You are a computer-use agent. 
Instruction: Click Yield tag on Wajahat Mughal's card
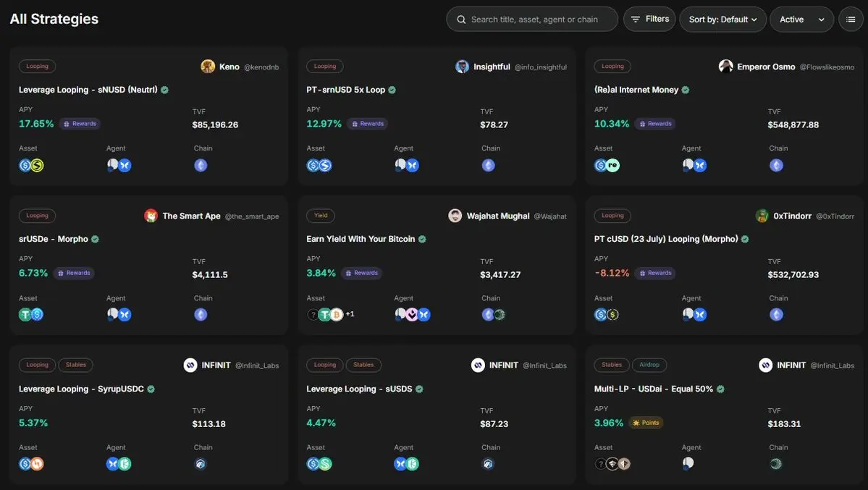pyautogui.click(x=321, y=216)
